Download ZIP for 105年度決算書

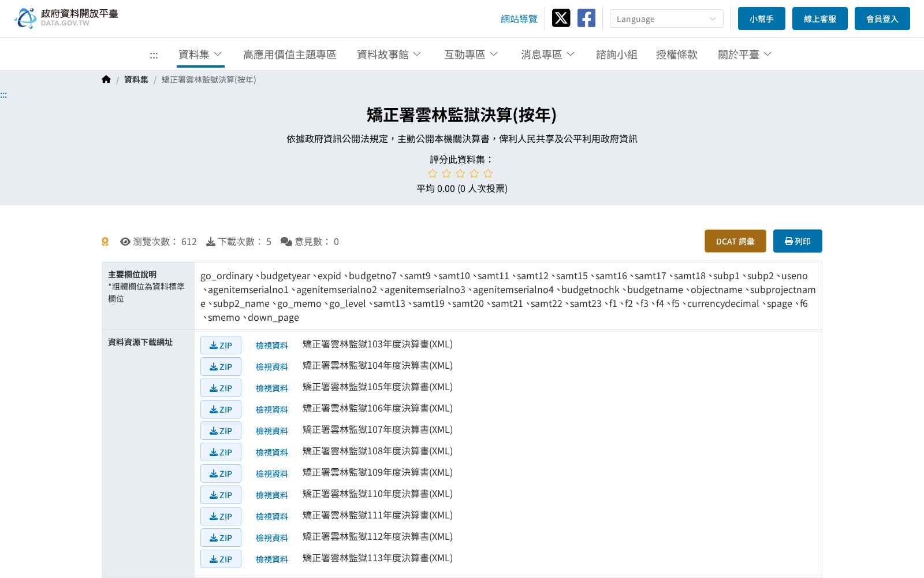(x=221, y=388)
